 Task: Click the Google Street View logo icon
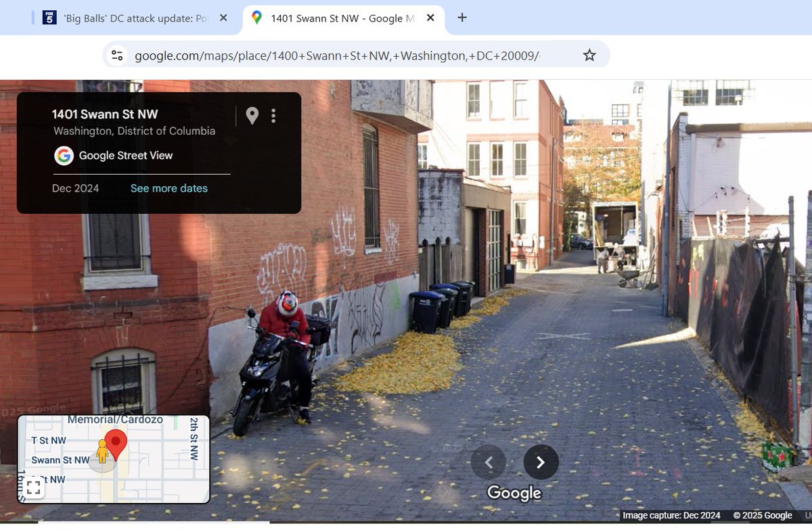64,156
